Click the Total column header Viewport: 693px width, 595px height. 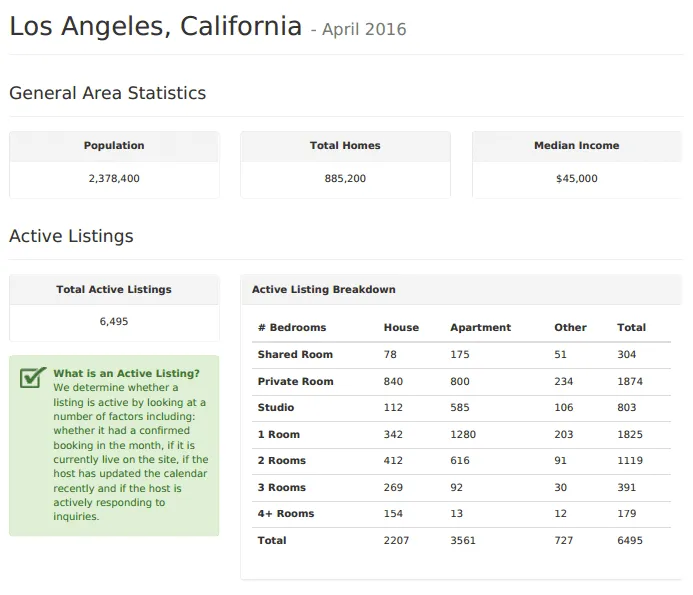(631, 328)
